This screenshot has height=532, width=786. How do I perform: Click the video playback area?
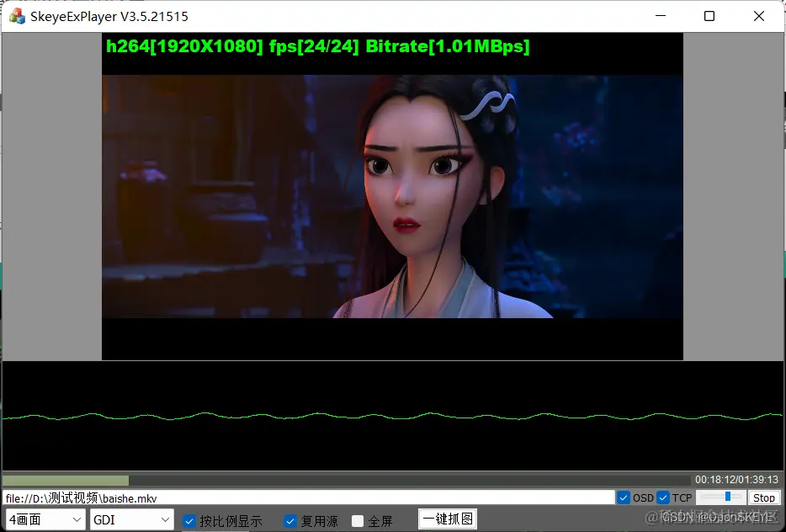(x=392, y=197)
